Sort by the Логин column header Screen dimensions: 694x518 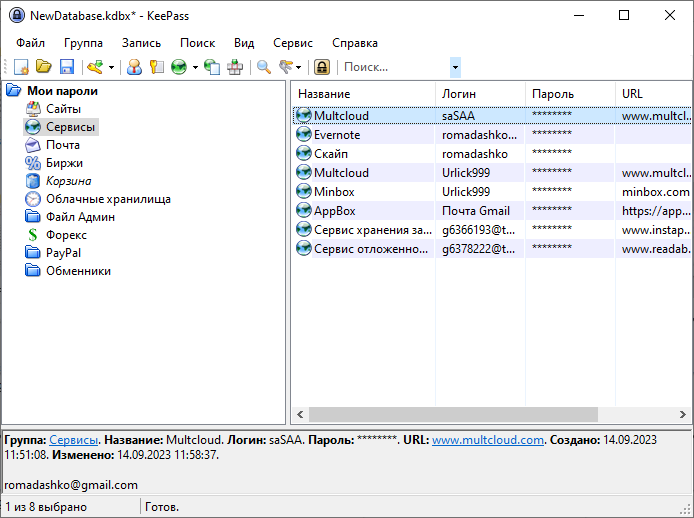pyautogui.click(x=481, y=94)
